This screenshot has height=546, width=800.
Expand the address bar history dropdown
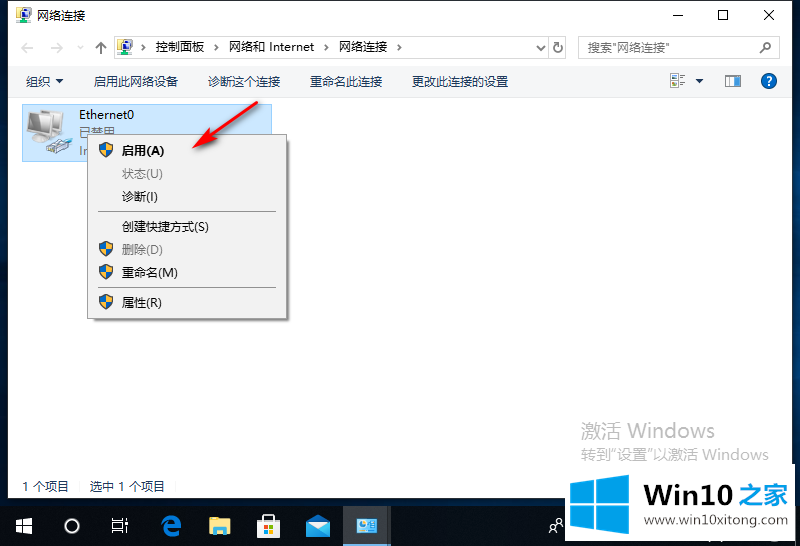coord(540,47)
